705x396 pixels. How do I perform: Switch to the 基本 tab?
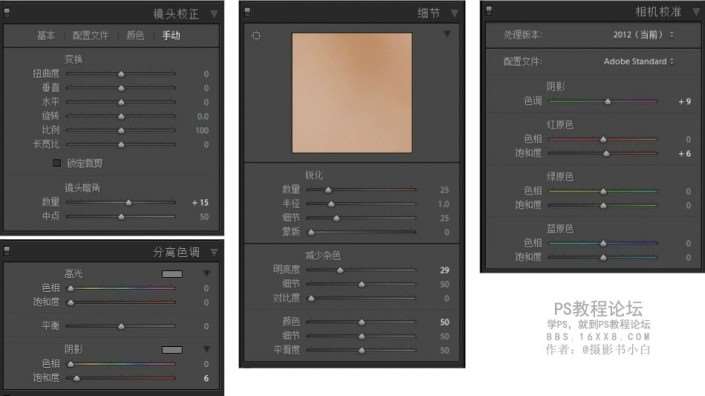(x=46, y=36)
